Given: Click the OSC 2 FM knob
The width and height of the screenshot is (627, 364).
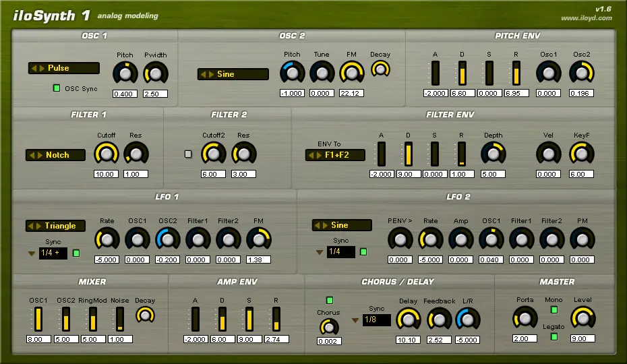Looking at the screenshot, I should (x=352, y=73).
